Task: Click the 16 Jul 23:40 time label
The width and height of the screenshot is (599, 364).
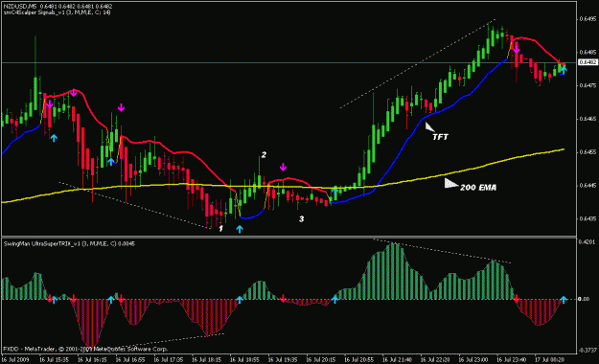Action: (512, 360)
